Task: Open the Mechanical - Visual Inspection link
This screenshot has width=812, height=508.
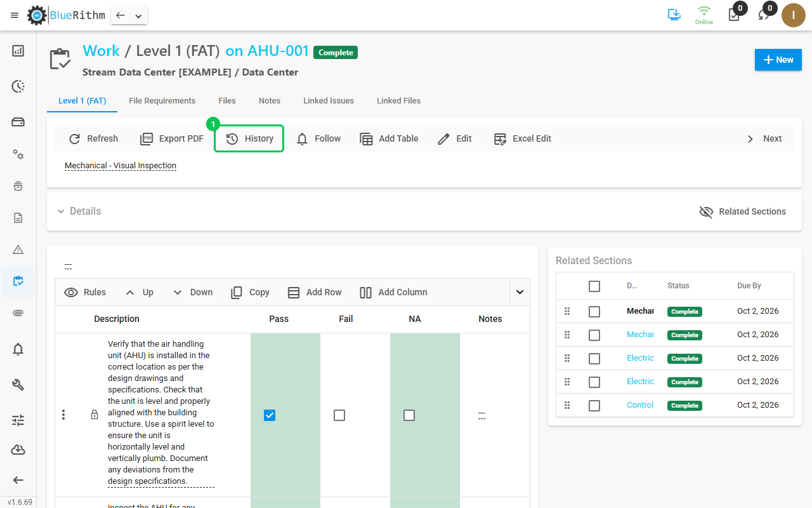Action: (121, 166)
